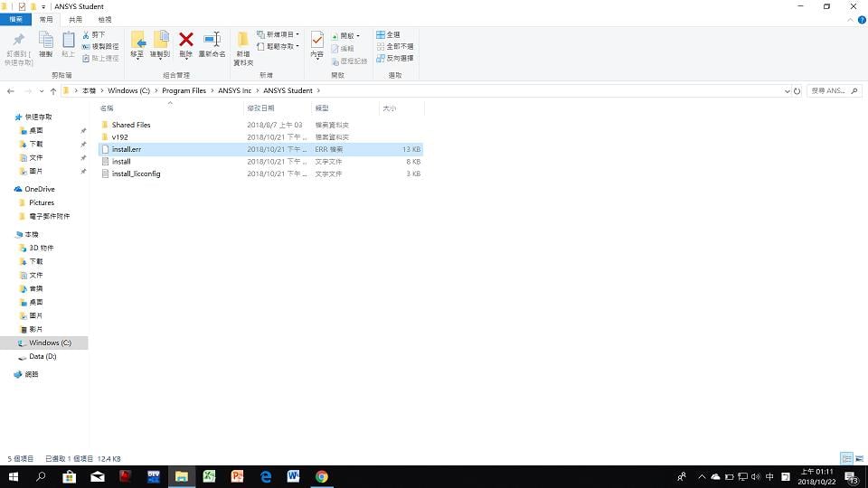Refresh the current folder view

tap(797, 91)
